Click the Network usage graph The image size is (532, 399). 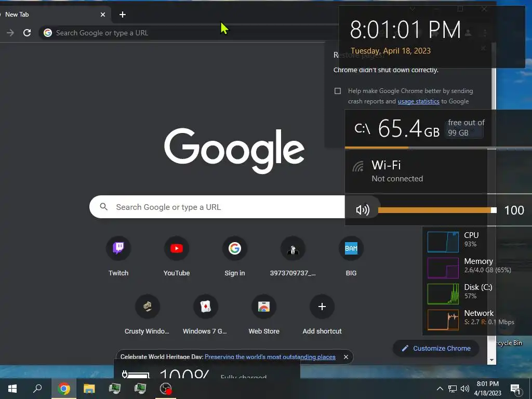point(443,320)
